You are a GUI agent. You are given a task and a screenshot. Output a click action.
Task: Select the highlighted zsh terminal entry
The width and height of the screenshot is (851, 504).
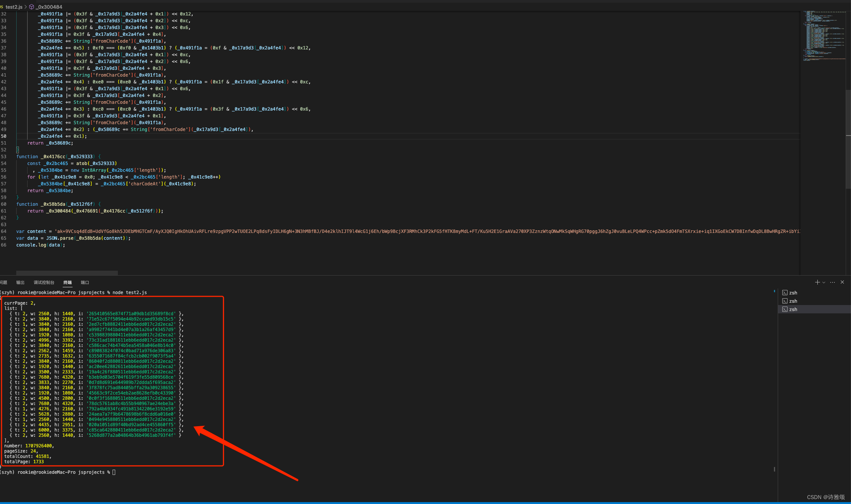[814, 309]
